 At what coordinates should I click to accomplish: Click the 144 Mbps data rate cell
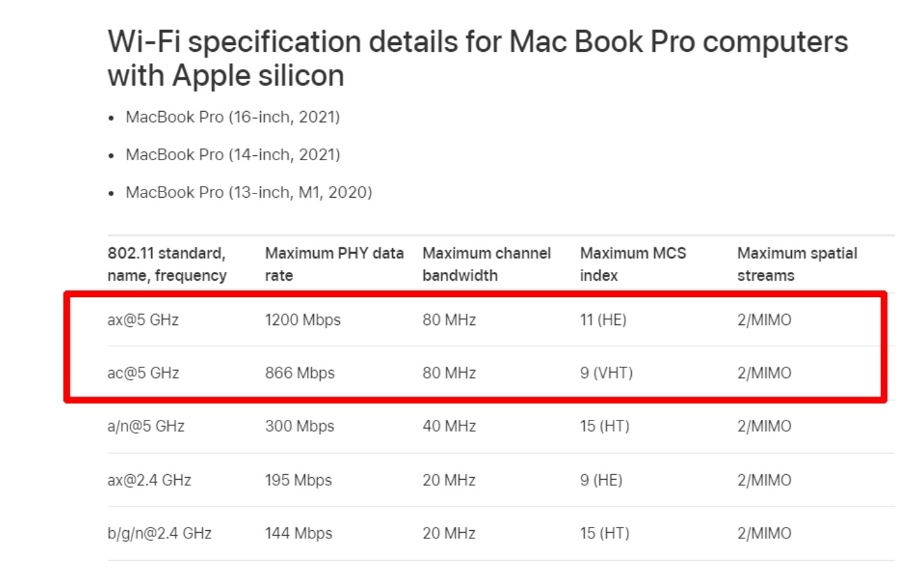298,533
